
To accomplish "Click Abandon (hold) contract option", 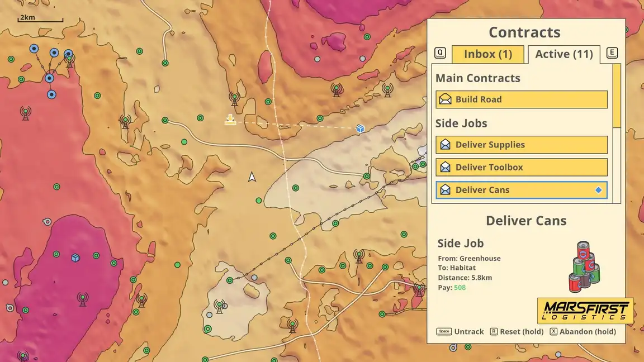I will 583,331.
